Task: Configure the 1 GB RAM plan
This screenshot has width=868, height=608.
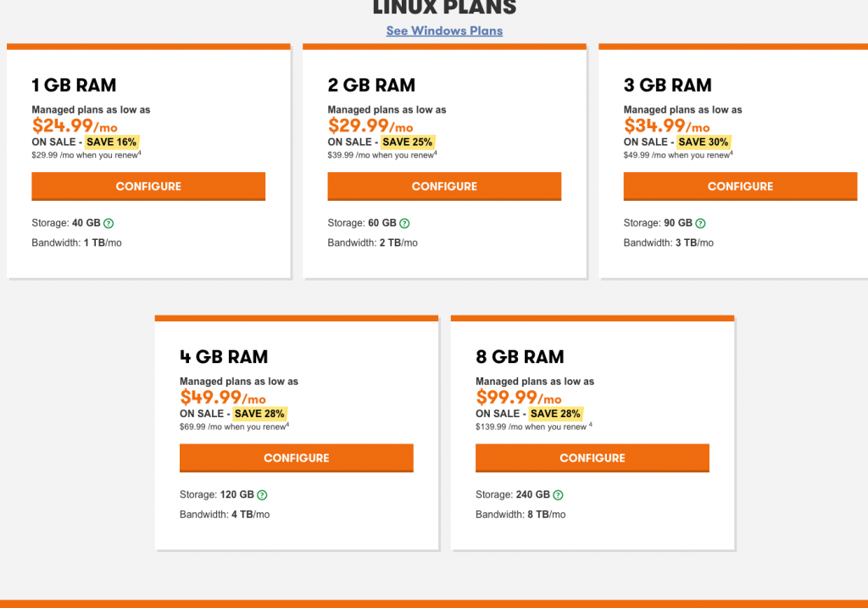Action: 148,187
